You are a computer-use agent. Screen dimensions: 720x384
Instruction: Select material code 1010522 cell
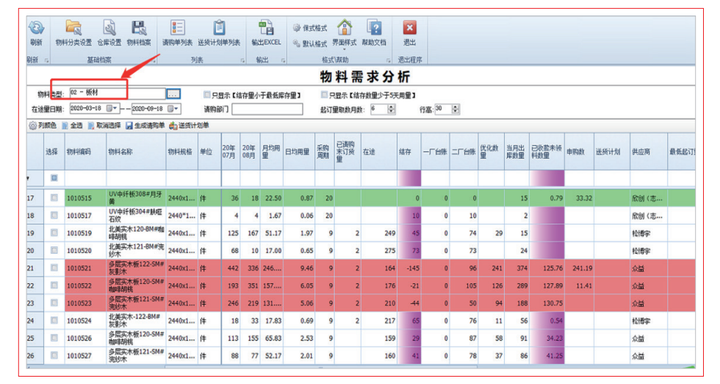85,286
